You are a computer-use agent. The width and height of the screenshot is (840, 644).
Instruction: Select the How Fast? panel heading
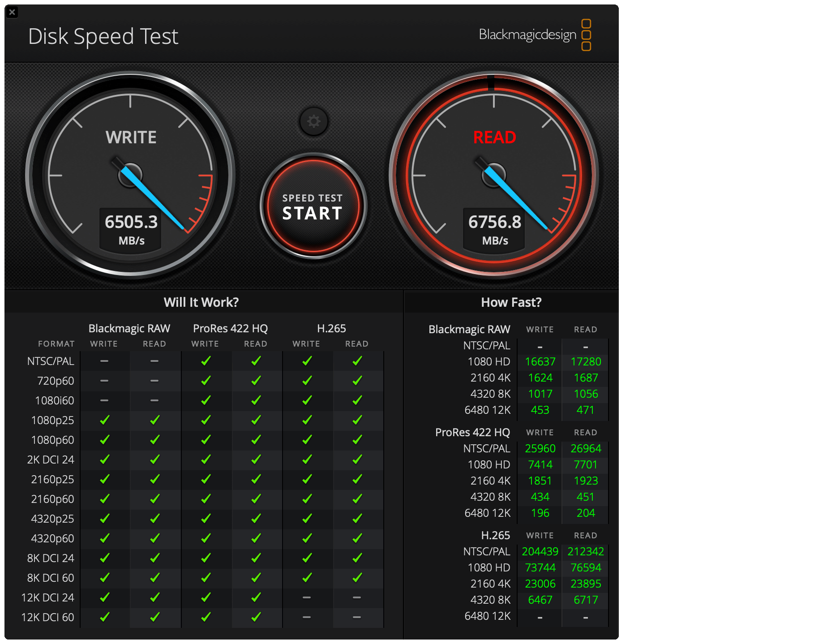click(511, 302)
